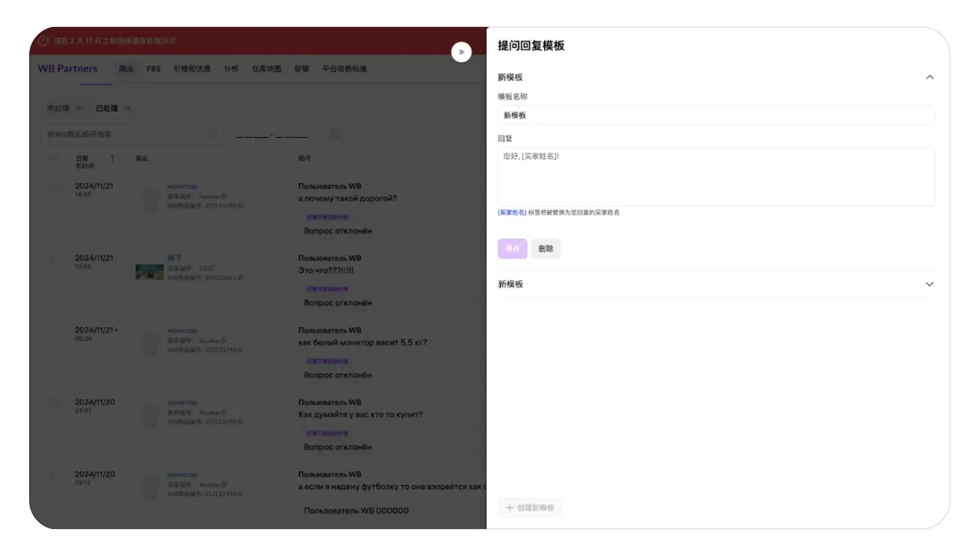Open the монитор product link in the 09:20 row
980x556 pixels.
tap(182, 331)
